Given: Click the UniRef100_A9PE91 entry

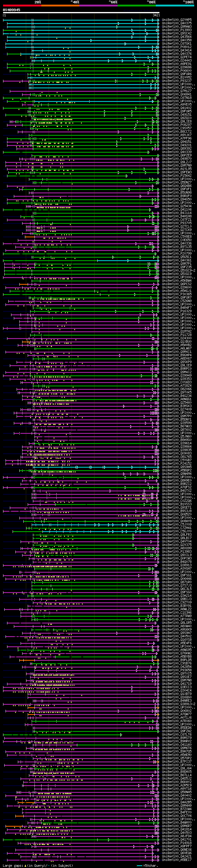Looking at the screenshot, I should tap(177, 64).
